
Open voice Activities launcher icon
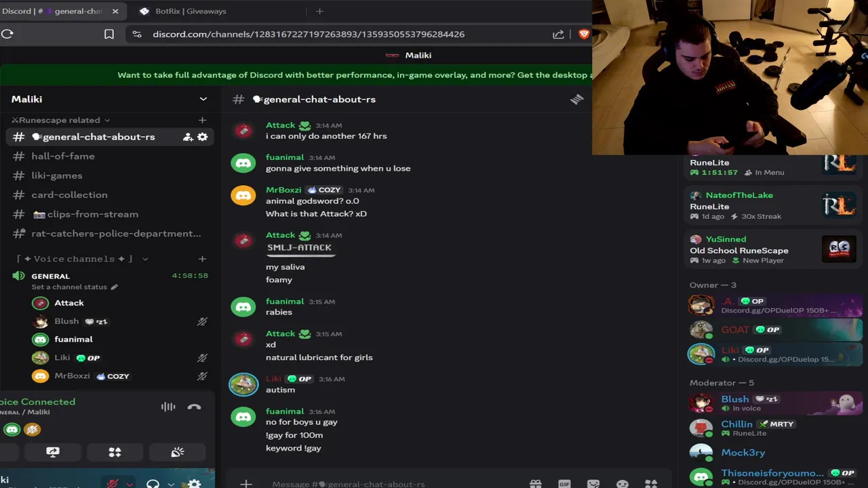(x=115, y=452)
